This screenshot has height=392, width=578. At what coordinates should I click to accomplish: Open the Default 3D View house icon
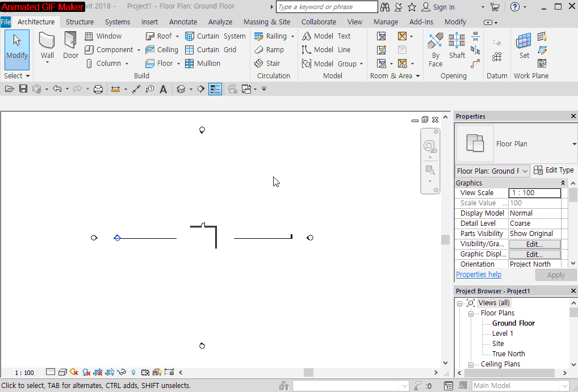point(181,89)
